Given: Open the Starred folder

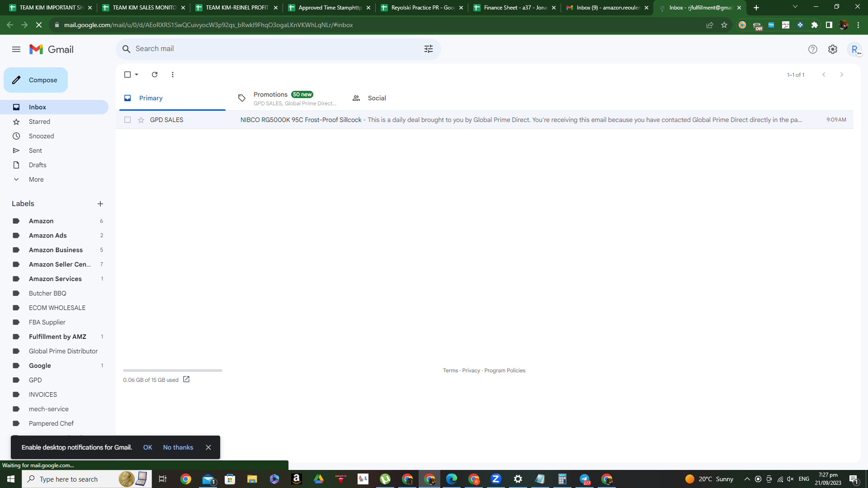Looking at the screenshot, I should 39,122.
